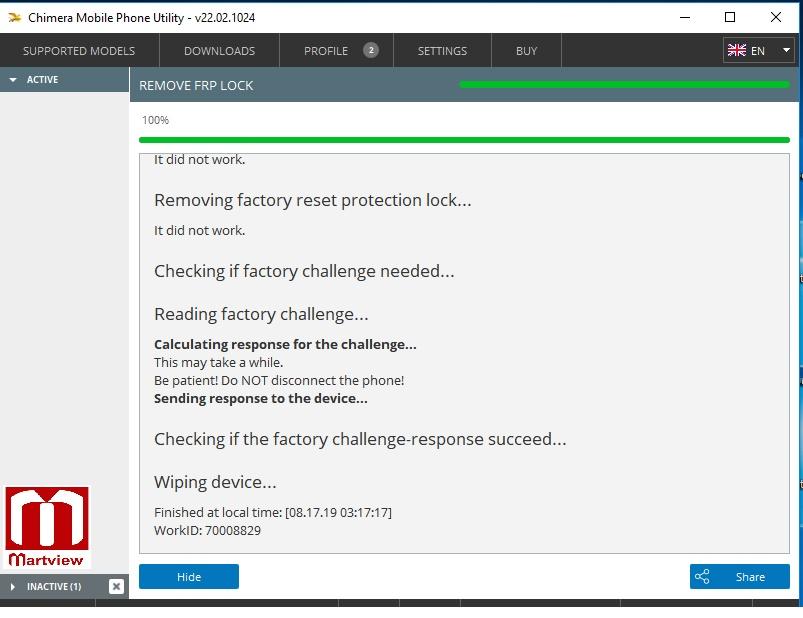Open the EN language dropdown

click(x=758, y=50)
